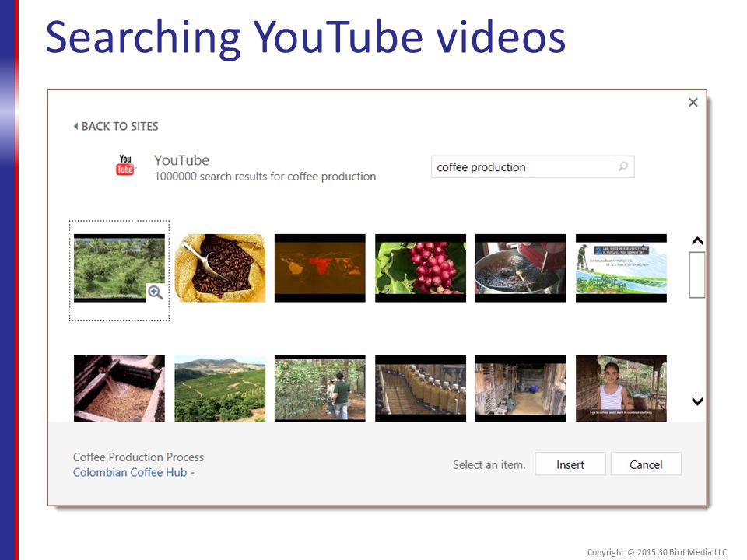Close the video search dialog
Screen dimensions: 747x560
pyautogui.click(x=693, y=103)
